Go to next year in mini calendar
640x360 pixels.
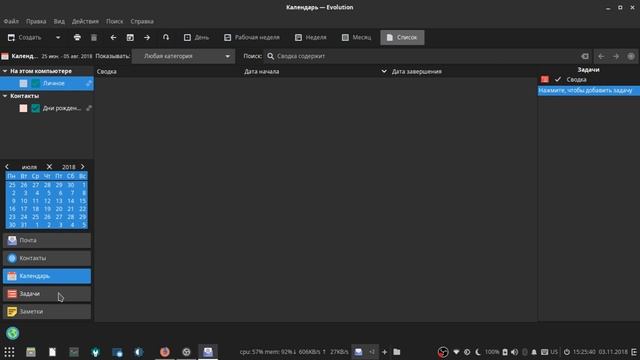pyautogui.click(x=82, y=167)
